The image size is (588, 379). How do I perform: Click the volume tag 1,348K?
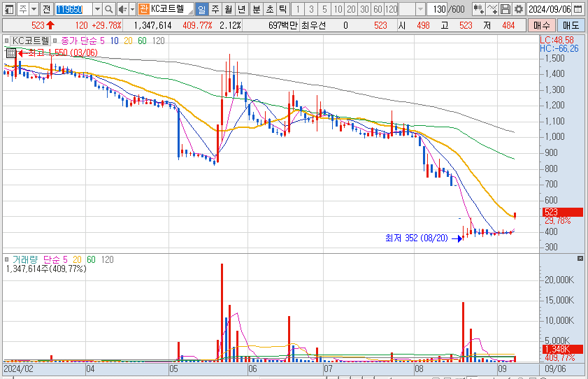[563, 350]
